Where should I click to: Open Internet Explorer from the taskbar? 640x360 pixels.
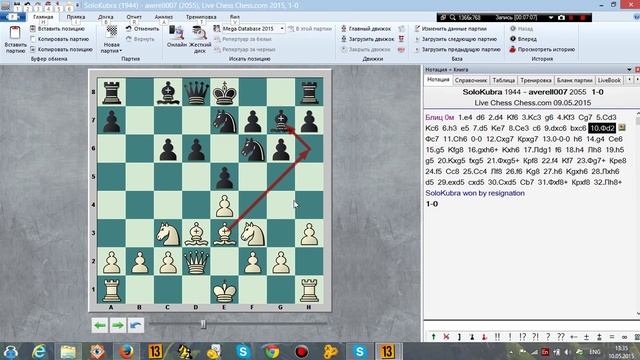click(x=39, y=351)
